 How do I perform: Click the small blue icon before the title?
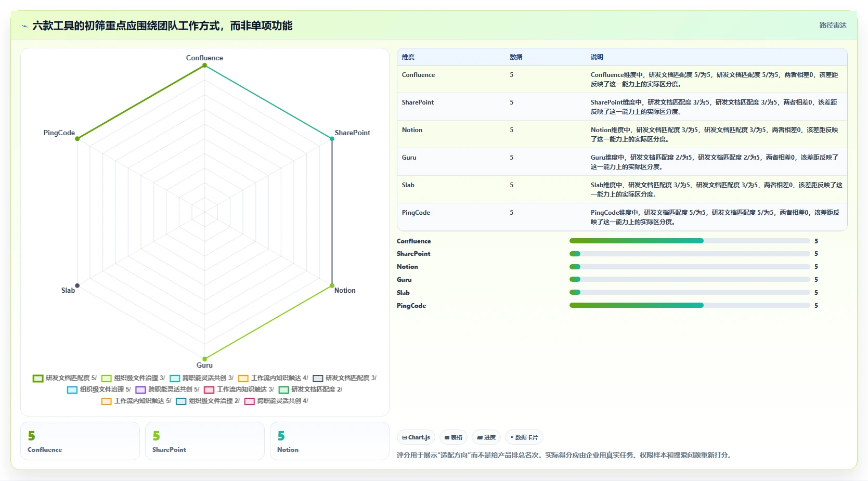[x=24, y=26]
